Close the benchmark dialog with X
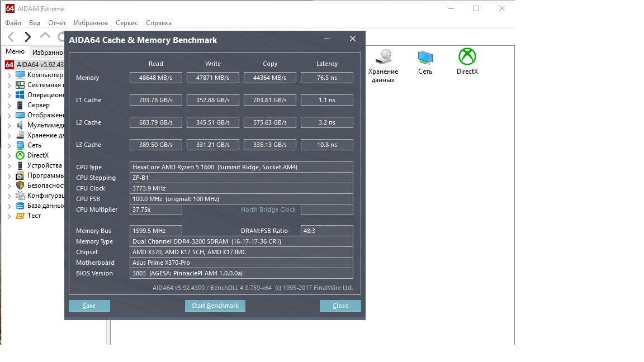Image resolution: width=644 pixels, height=362 pixels. [353, 39]
